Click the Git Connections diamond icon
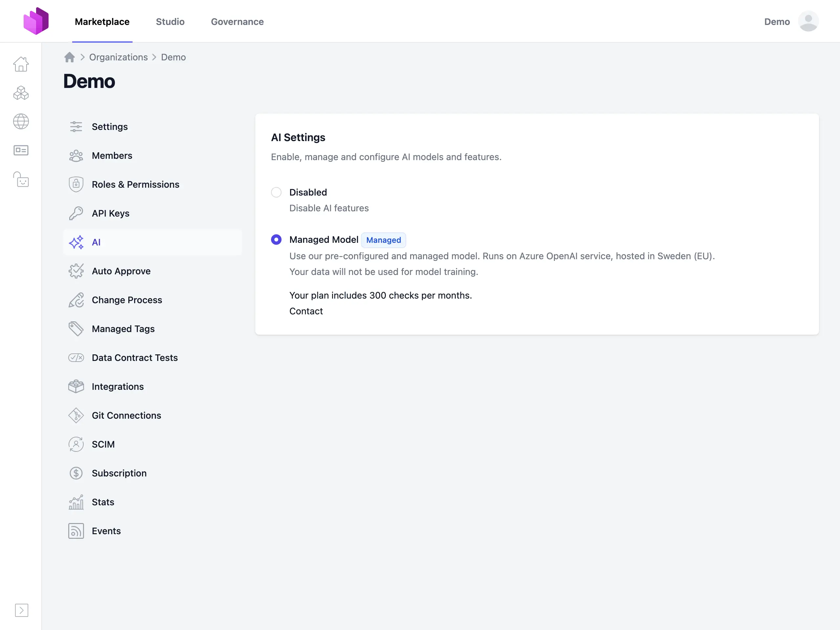 pos(76,415)
